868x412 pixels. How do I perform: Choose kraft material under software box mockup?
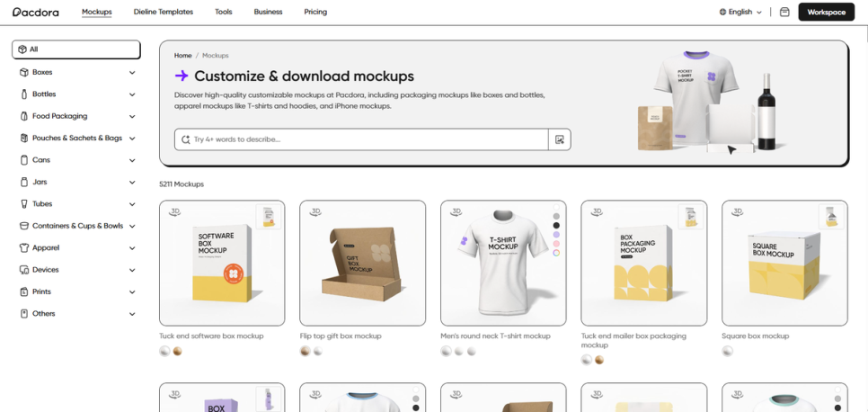tap(178, 351)
